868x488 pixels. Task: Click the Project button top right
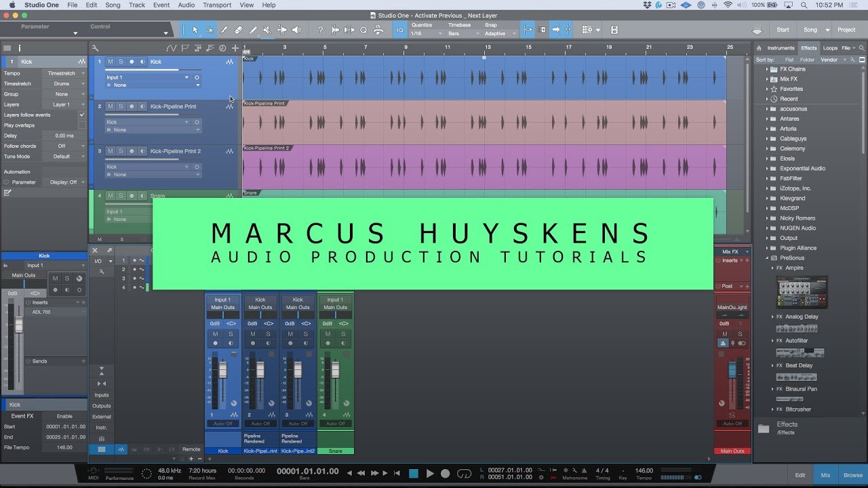(846, 30)
